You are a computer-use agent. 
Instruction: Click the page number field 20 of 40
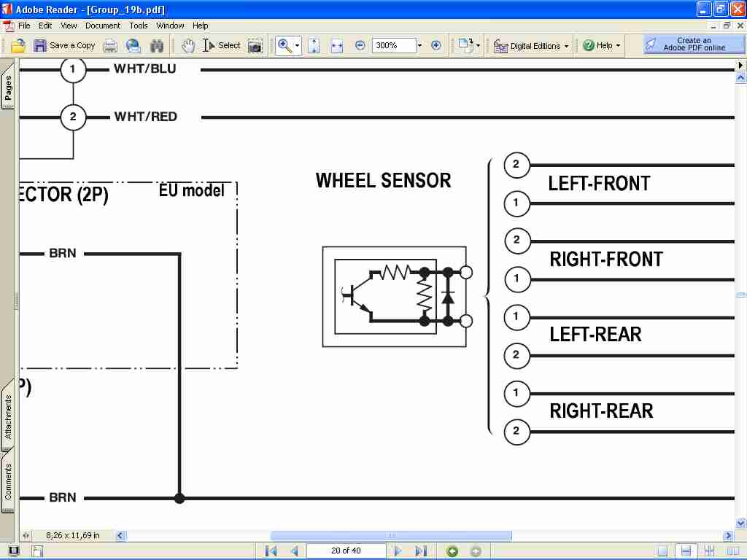(346, 551)
